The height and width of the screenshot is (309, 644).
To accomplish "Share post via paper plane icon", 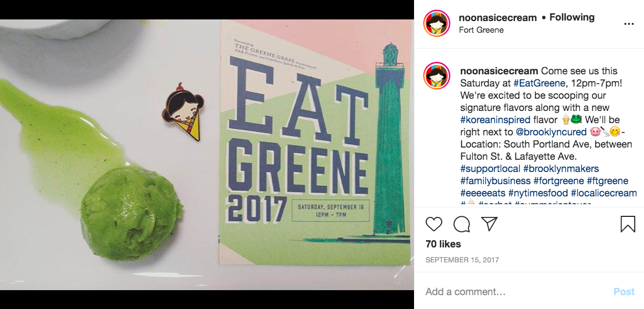I will tap(489, 224).
